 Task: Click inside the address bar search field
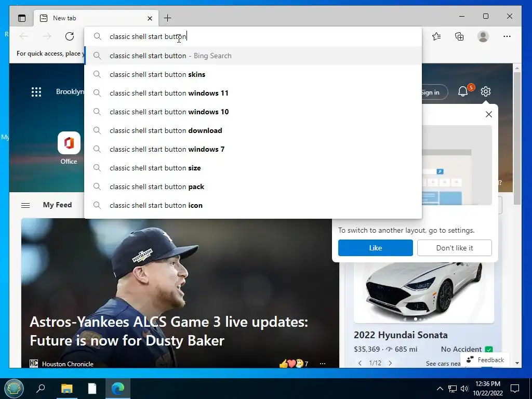pos(253,36)
